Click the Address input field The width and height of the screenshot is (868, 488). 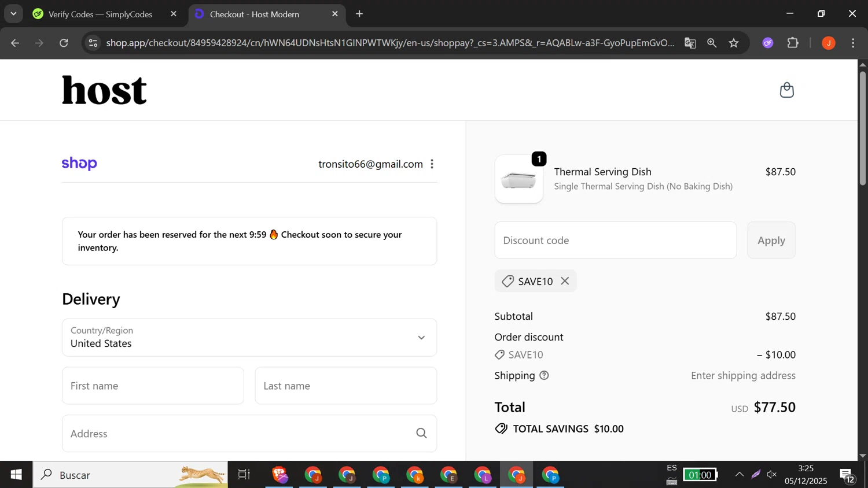pos(249,434)
